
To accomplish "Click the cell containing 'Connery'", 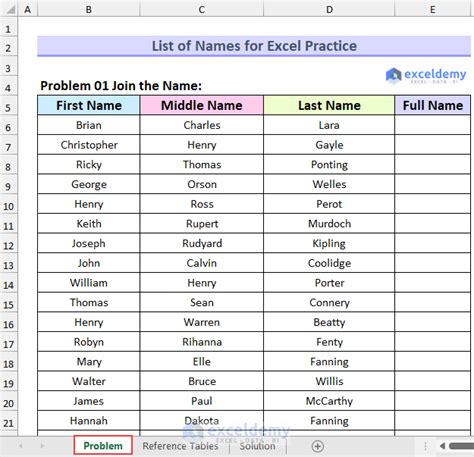I will (x=329, y=302).
